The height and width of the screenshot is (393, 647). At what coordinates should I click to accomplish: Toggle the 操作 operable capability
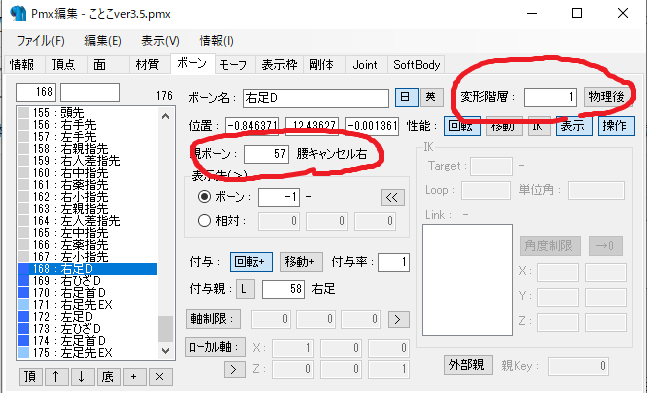click(x=616, y=125)
